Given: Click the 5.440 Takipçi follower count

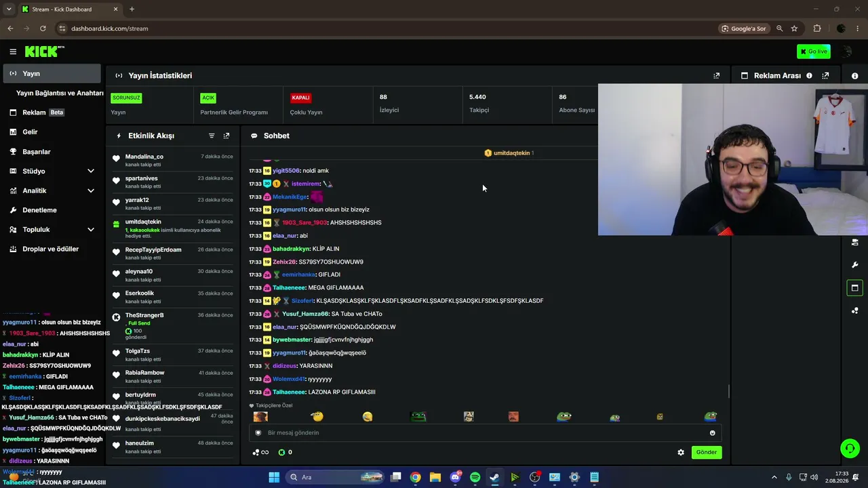Looking at the screenshot, I should click(x=478, y=103).
